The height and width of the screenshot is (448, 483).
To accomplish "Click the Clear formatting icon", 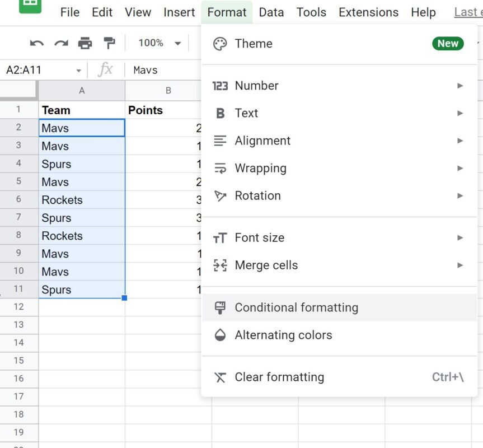I will click(220, 377).
